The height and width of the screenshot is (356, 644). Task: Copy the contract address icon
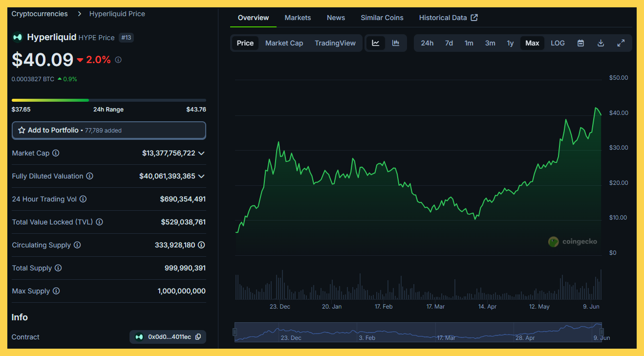click(x=198, y=337)
